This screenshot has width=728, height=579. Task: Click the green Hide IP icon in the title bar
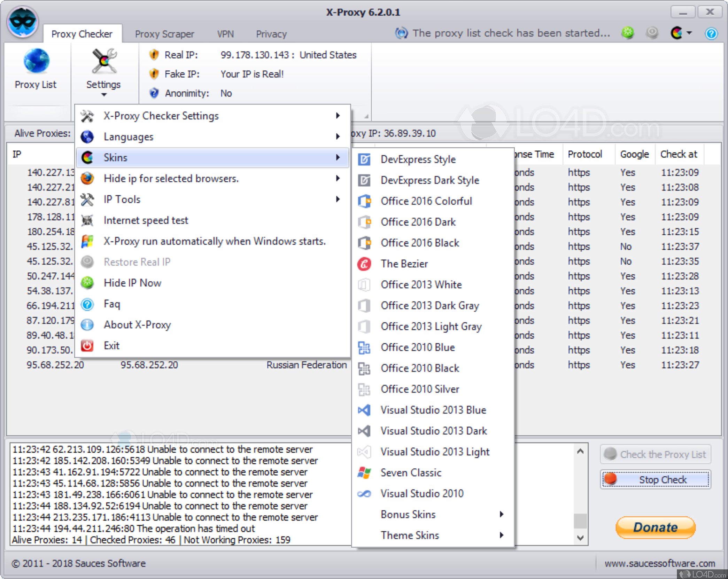tap(627, 33)
